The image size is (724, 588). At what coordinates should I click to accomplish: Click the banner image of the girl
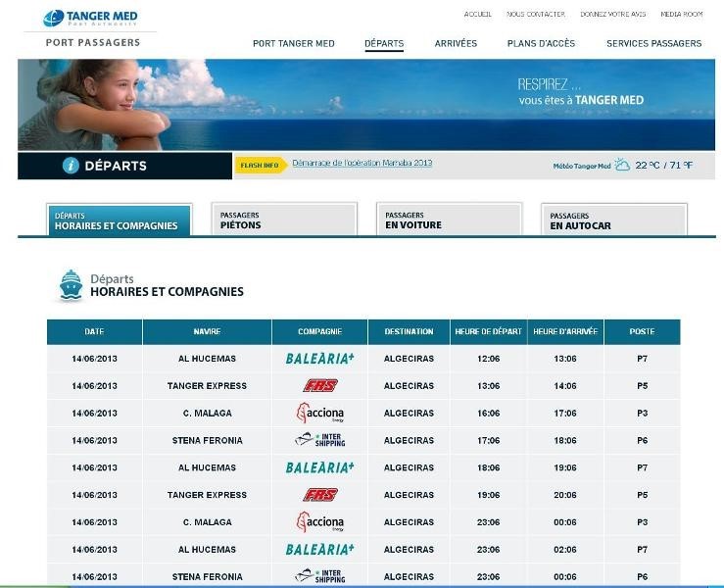pyautogui.click(x=88, y=104)
